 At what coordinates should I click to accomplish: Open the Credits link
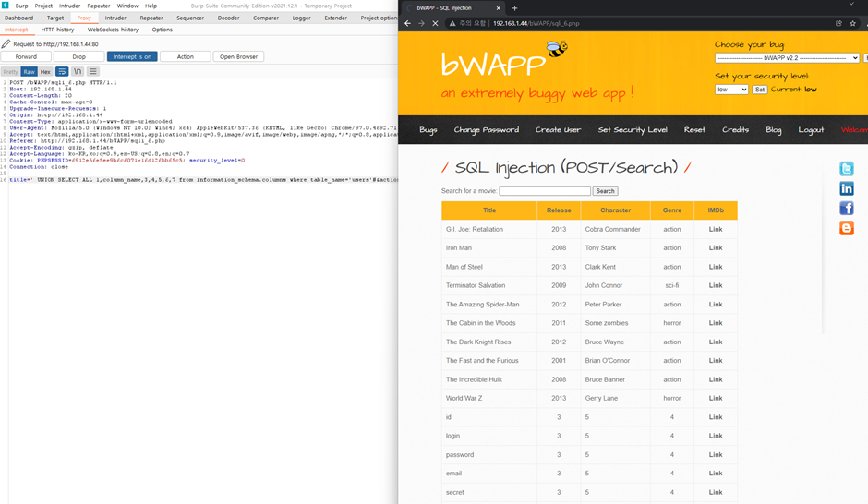point(735,130)
